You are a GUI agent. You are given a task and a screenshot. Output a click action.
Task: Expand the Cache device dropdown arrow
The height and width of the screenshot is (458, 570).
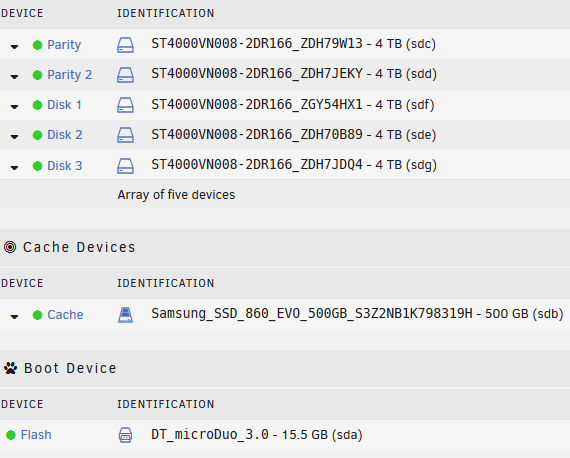pyautogui.click(x=14, y=317)
